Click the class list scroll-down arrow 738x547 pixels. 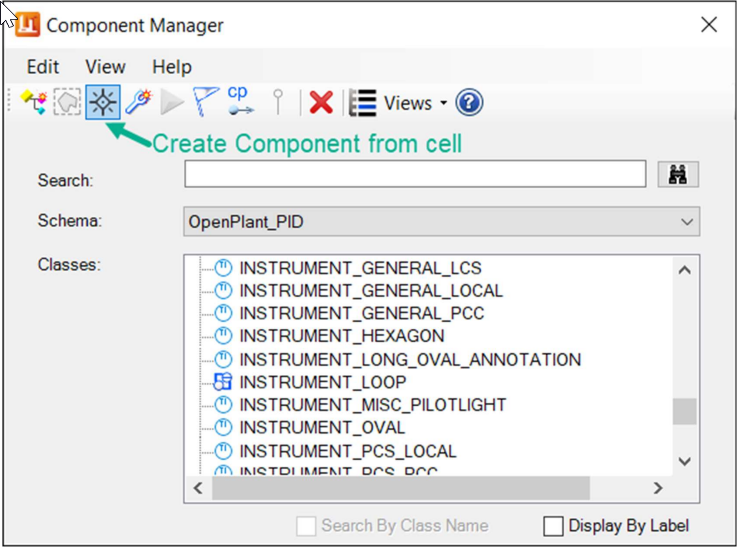pos(685,461)
